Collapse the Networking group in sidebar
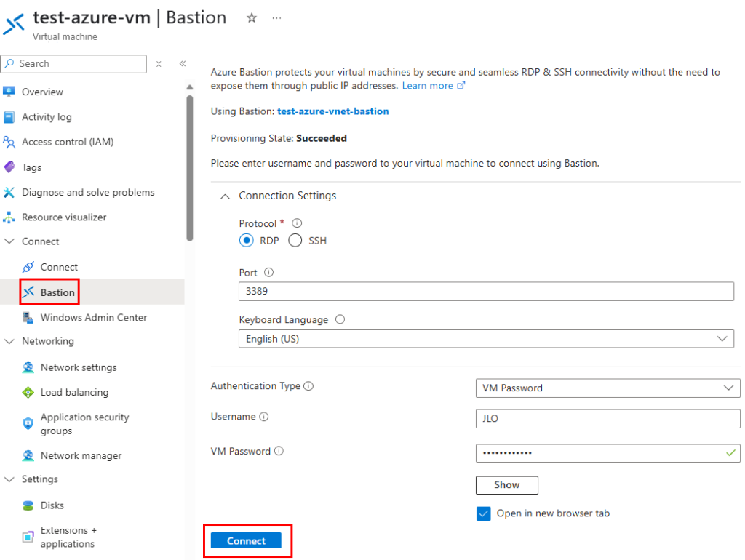 point(9,341)
